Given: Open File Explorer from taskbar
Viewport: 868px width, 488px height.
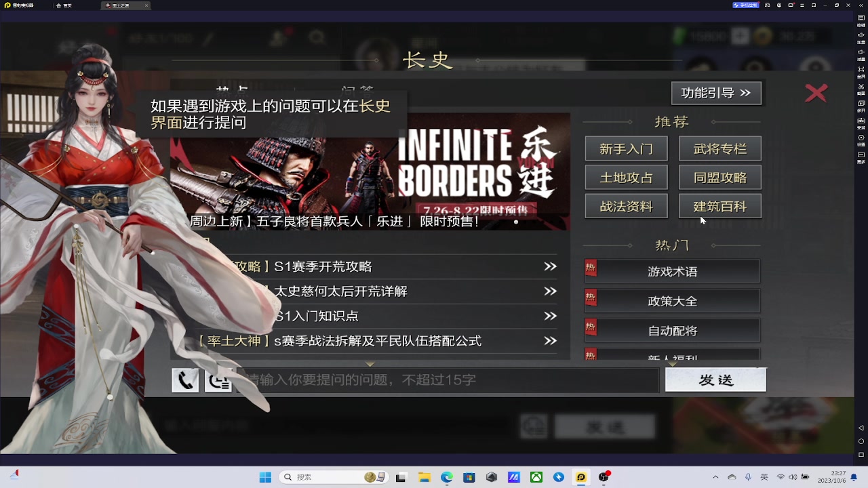Looking at the screenshot, I should pyautogui.click(x=424, y=477).
